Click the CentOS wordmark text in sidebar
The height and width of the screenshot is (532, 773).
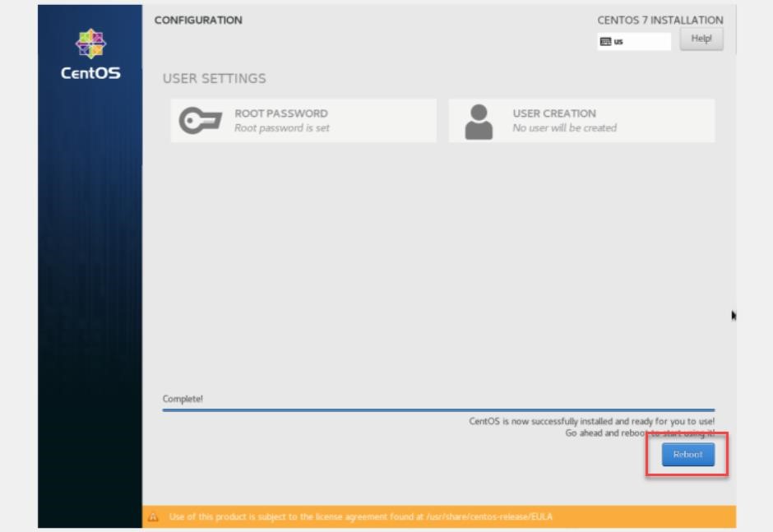coord(90,73)
